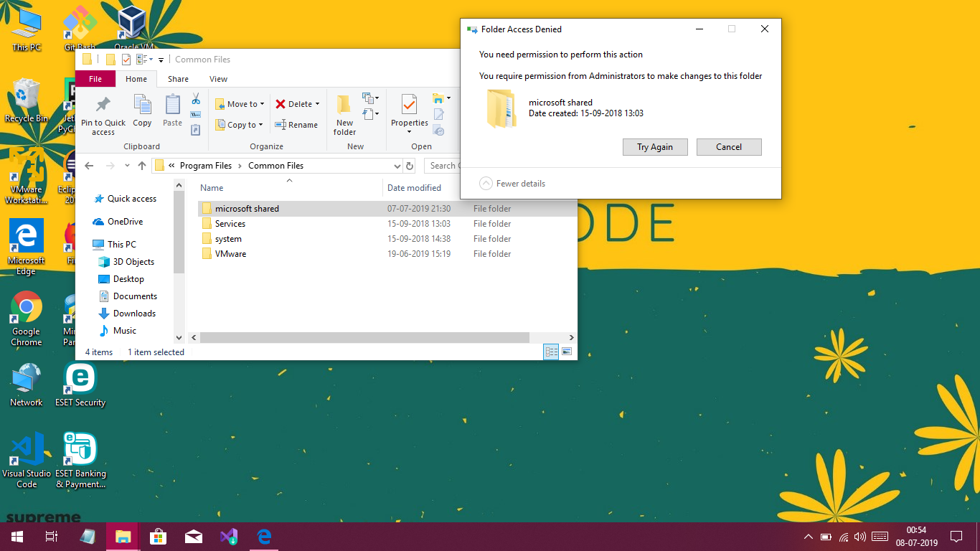Open Windows Start menu

click(x=17, y=537)
